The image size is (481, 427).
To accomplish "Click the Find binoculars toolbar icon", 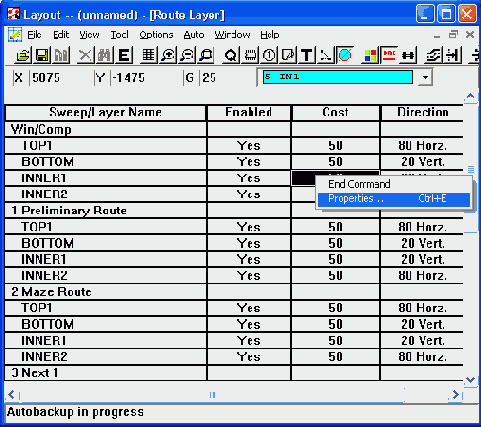I will [104, 55].
